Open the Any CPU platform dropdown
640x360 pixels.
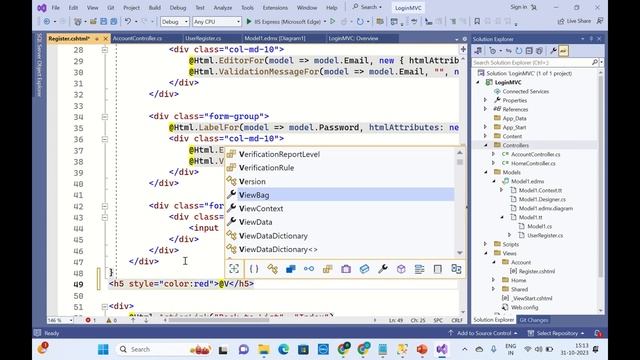(x=217, y=22)
